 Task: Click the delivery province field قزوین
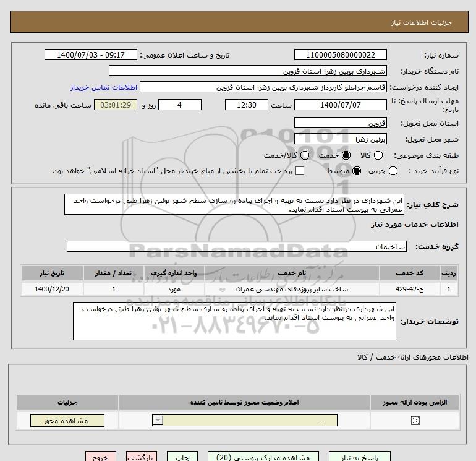pyautogui.click(x=340, y=123)
